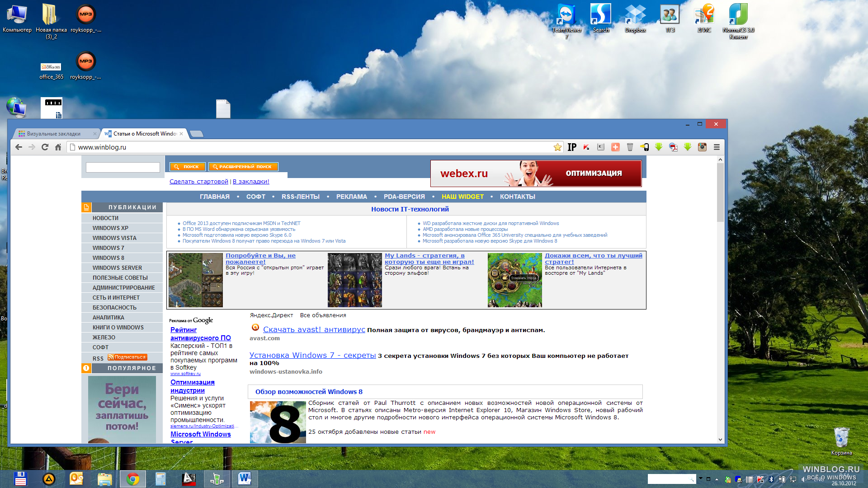868x488 pixels.
Task: Click the first green download arrow extension
Action: pos(659,147)
